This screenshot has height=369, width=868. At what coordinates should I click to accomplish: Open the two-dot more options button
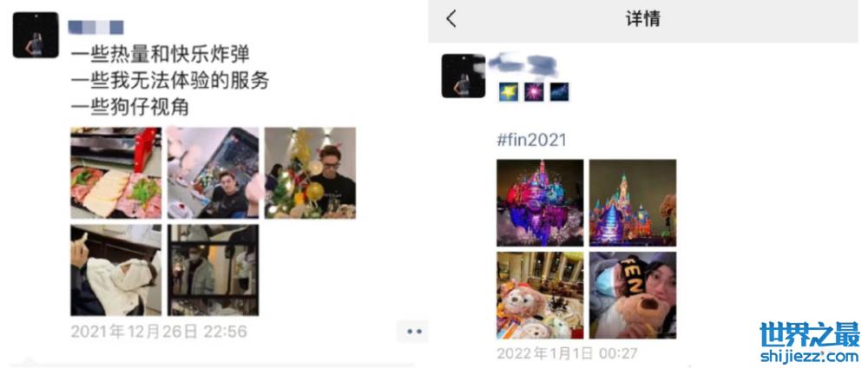[x=413, y=332]
